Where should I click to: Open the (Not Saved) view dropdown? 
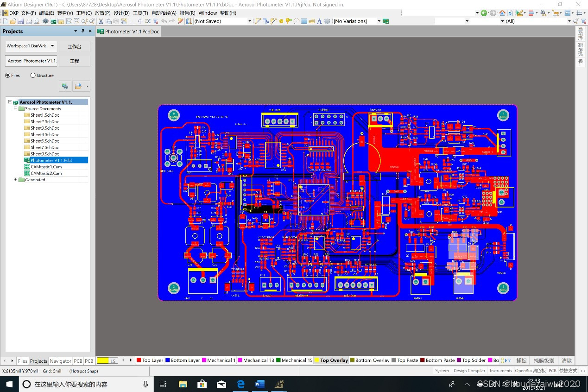tap(249, 21)
